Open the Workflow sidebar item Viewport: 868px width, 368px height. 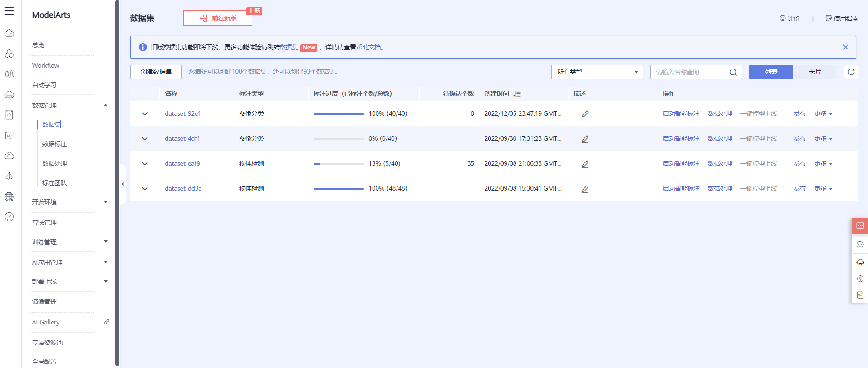[45, 65]
